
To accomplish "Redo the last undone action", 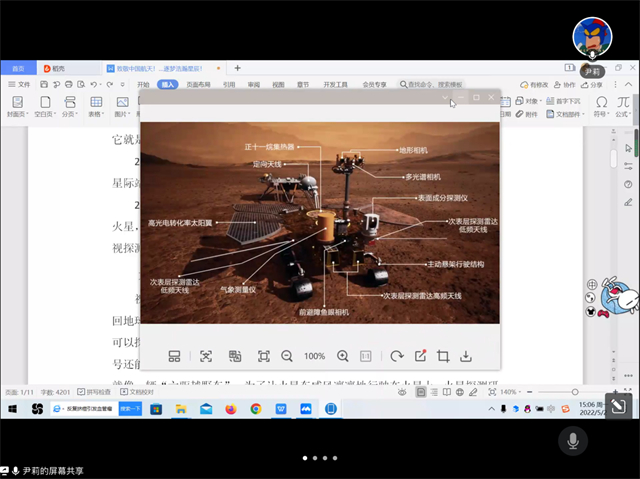I will pyautogui.click(x=109, y=84).
